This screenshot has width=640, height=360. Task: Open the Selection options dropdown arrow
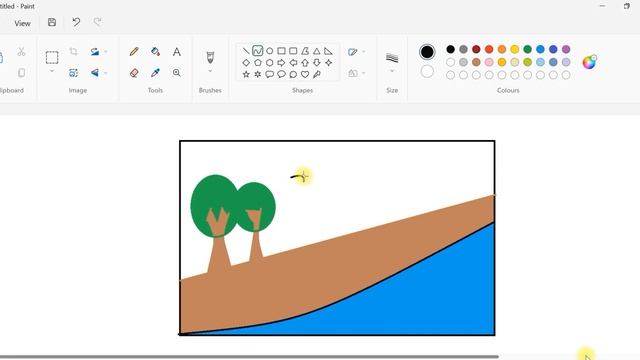point(52,71)
